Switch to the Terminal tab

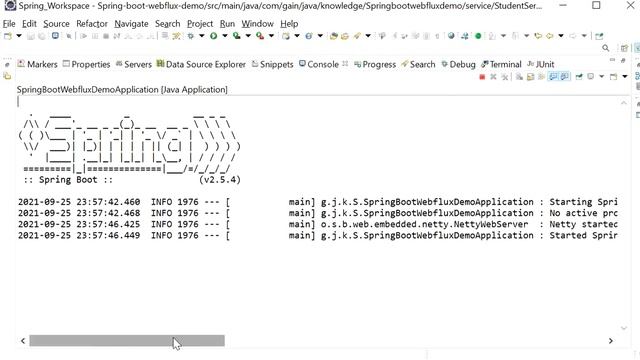click(x=501, y=64)
